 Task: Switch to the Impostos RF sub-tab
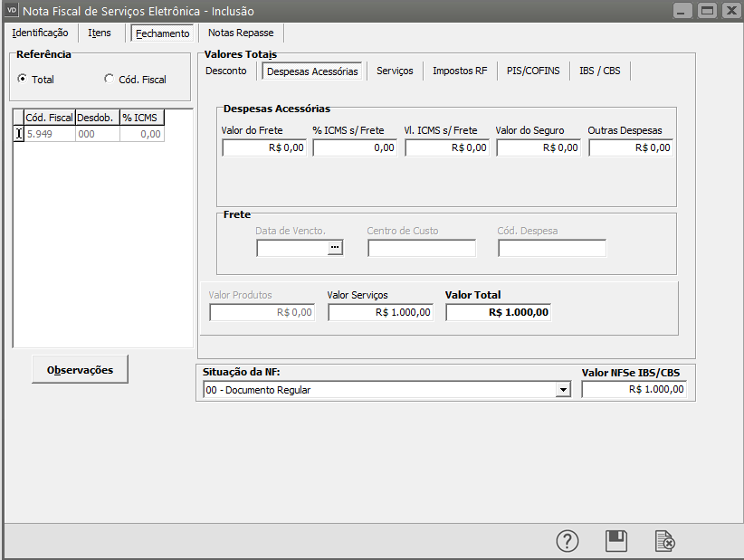coord(459,71)
